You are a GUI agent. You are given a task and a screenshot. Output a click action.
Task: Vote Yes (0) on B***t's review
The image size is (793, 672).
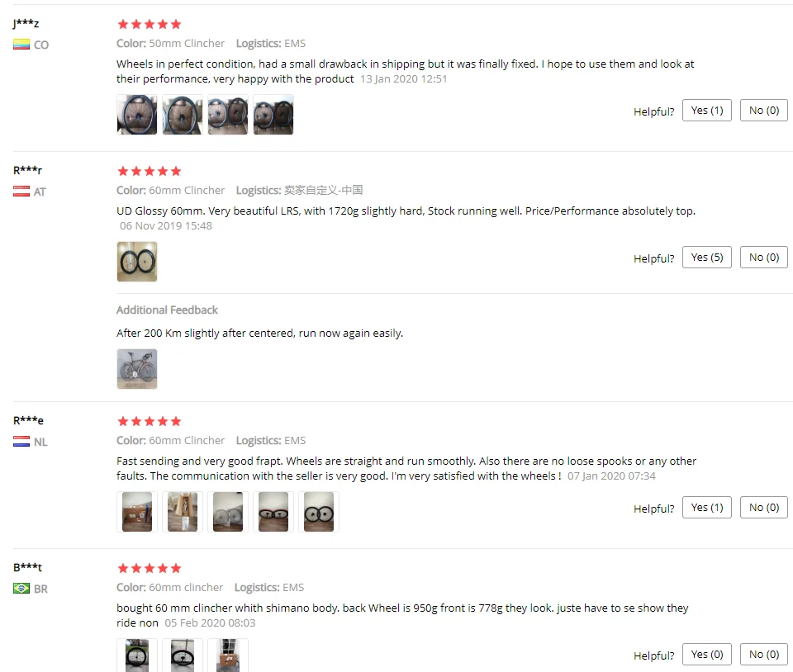(706, 655)
